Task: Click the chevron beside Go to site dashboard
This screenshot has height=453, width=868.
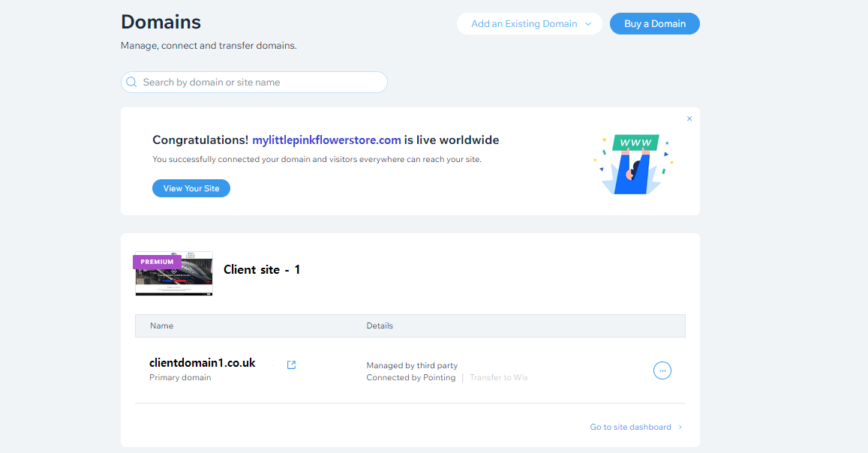Action: coord(680,427)
